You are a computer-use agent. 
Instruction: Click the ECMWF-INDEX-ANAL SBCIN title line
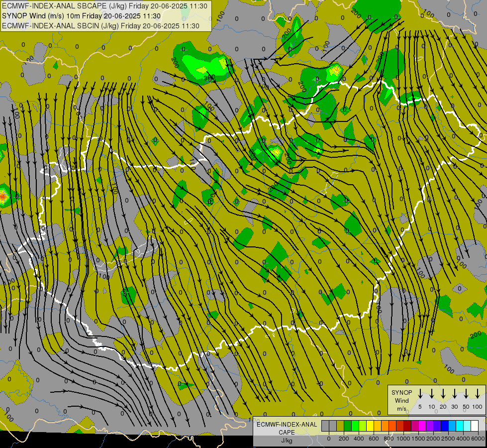[x=100, y=26]
